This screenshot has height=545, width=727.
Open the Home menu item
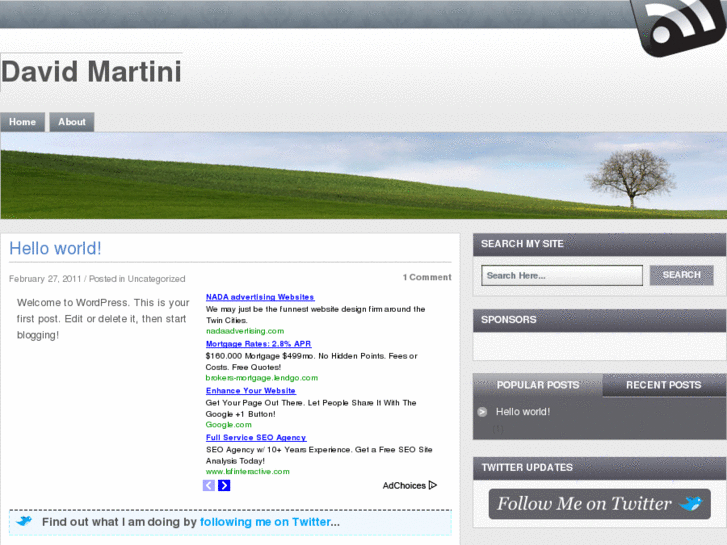coord(22,122)
